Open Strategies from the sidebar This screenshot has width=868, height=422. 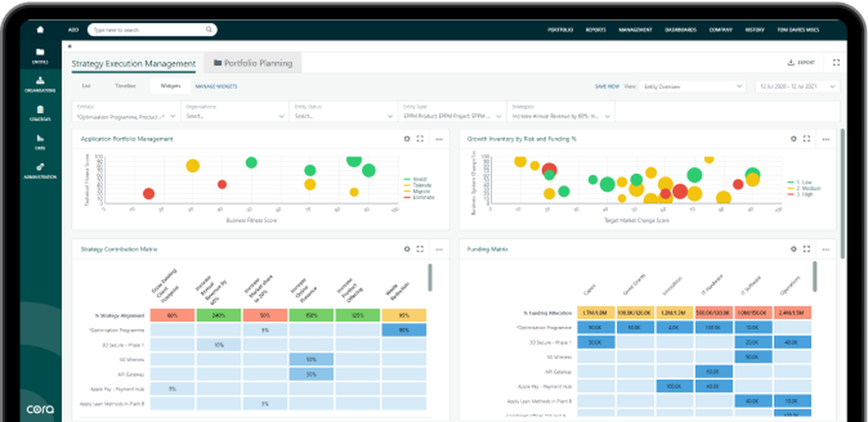pyautogui.click(x=40, y=113)
